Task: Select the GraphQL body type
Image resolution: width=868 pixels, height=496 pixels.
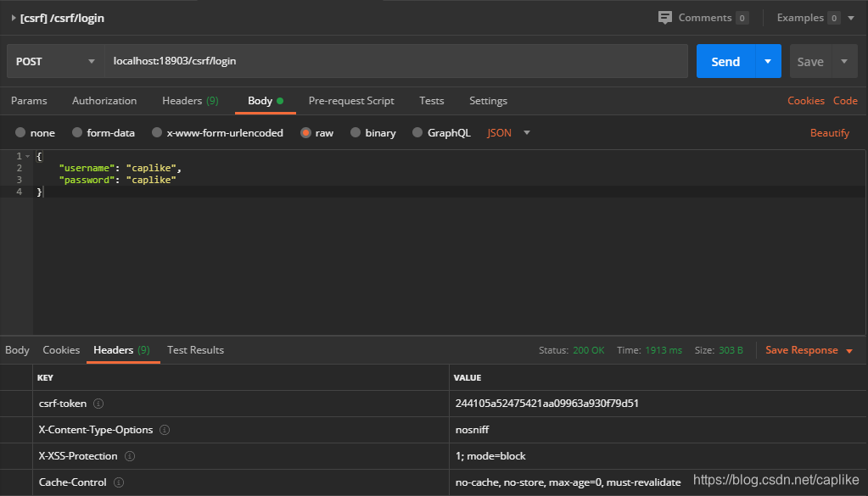Action: coord(417,132)
